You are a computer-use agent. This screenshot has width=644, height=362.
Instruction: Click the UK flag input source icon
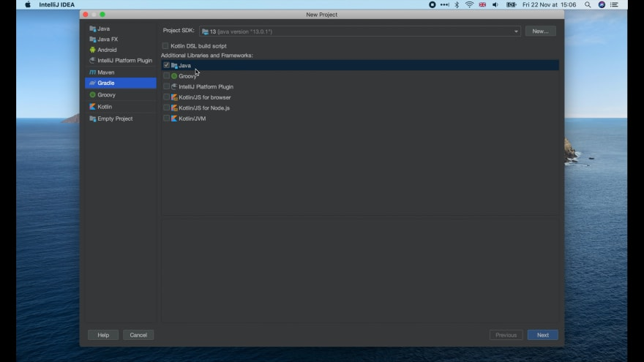click(482, 4)
